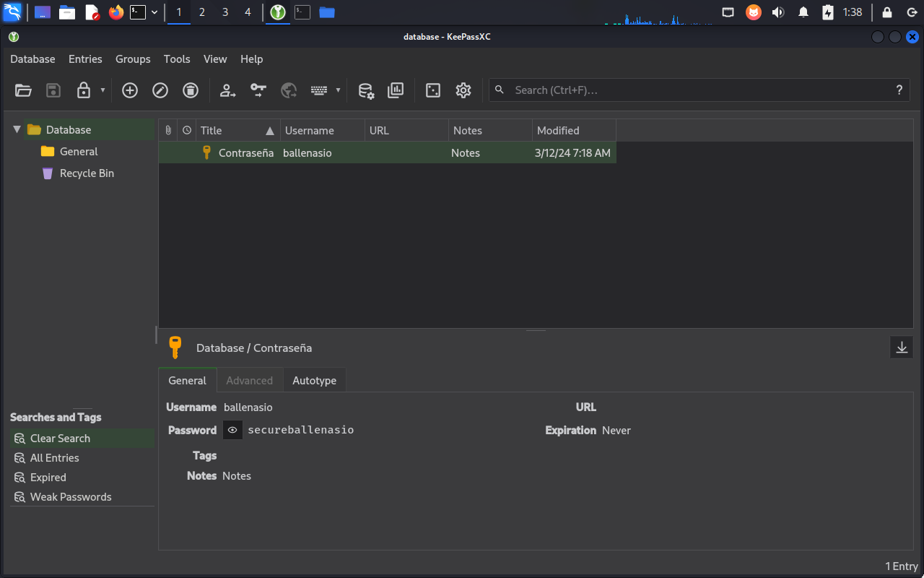Open the Tools menu

click(177, 59)
